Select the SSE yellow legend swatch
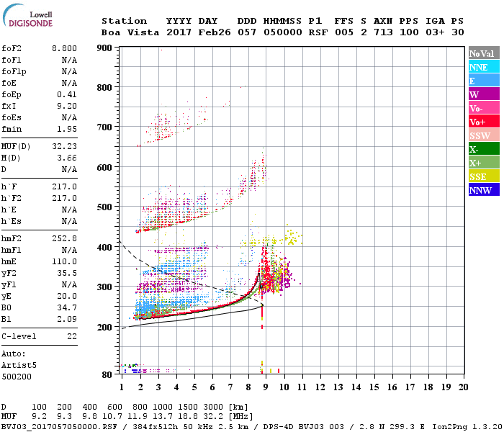This screenshot has height=432, width=504. 484,176
